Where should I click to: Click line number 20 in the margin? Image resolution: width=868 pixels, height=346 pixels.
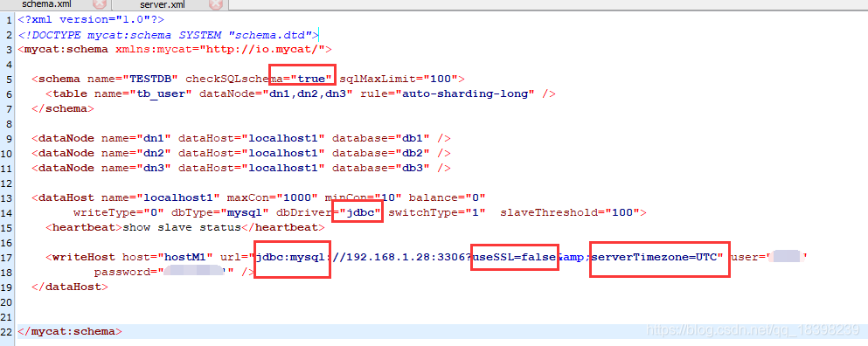[7, 302]
